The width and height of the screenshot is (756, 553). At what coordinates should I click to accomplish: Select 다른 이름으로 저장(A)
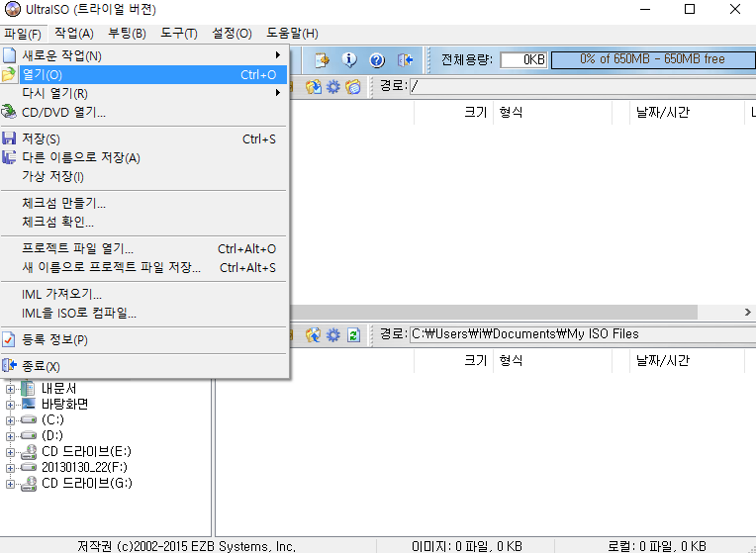[144, 157]
